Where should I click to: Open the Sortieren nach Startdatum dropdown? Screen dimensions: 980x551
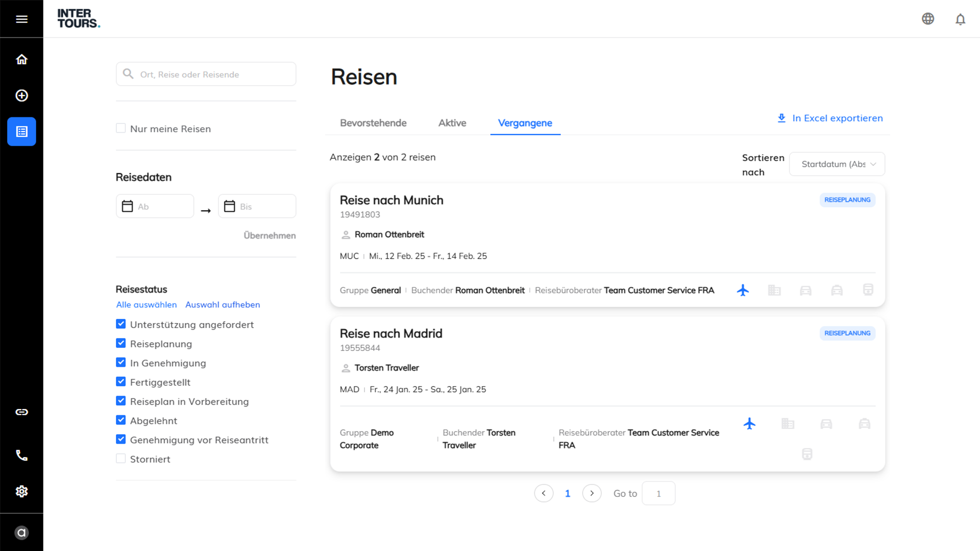[x=837, y=164]
